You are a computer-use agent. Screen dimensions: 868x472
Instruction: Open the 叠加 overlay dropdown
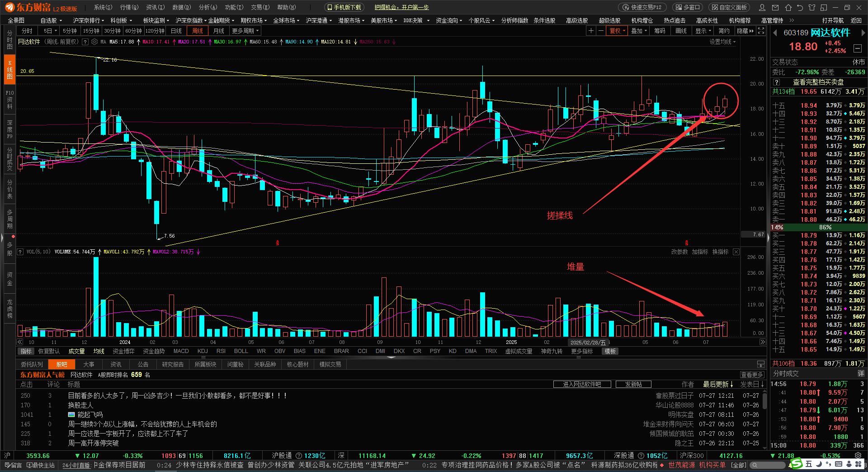639,31
